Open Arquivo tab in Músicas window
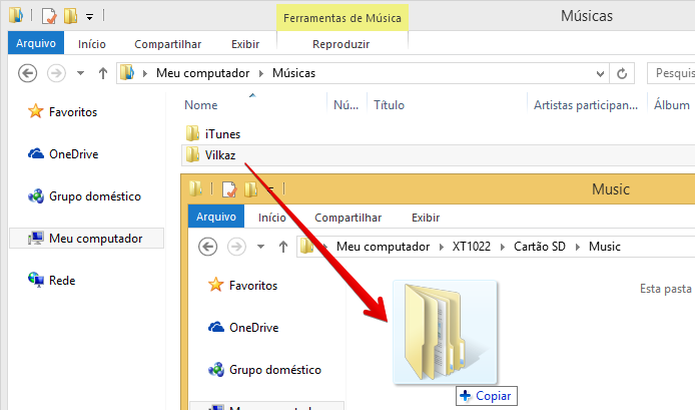 [x=36, y=43]
